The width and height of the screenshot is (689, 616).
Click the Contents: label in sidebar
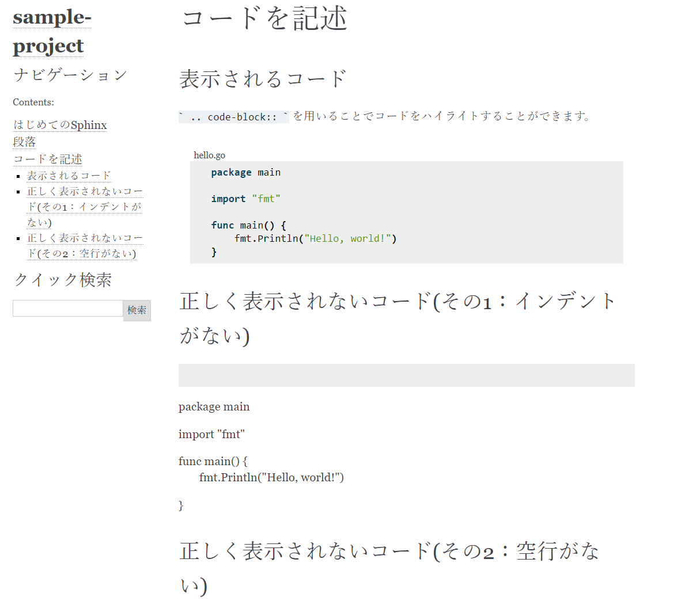33,102
